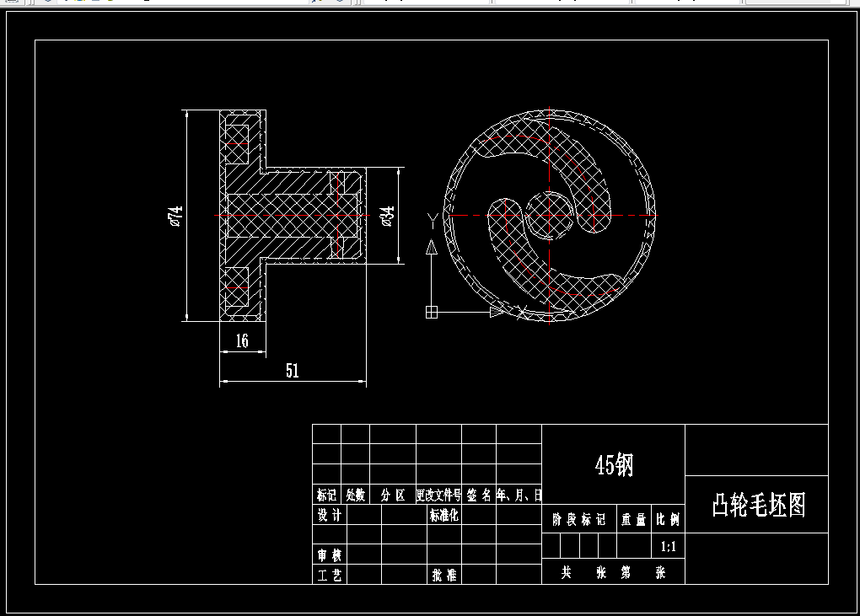Select the 批准 label in title block
Viewport: 860px width, 616px height.
click(x=444, y=575)
